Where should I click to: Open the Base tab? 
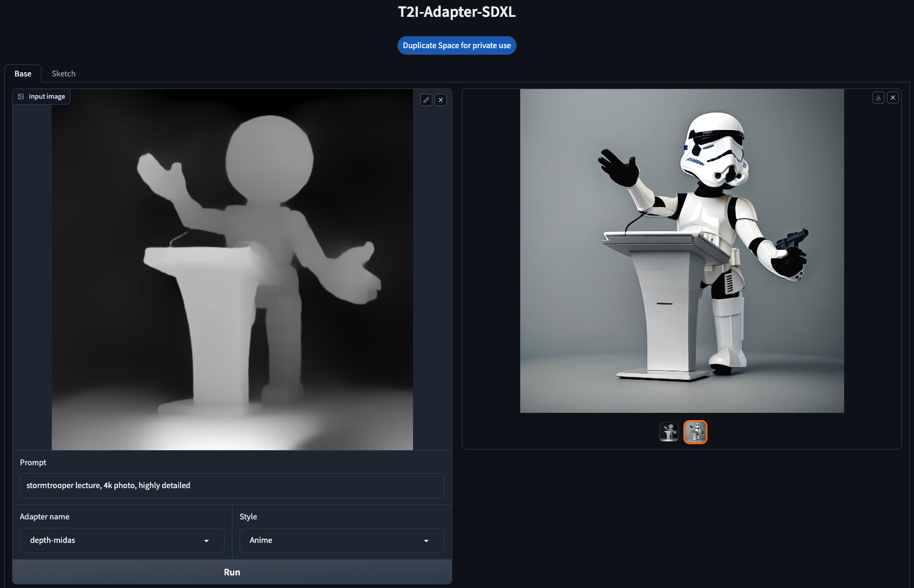(x=23, y=73)
